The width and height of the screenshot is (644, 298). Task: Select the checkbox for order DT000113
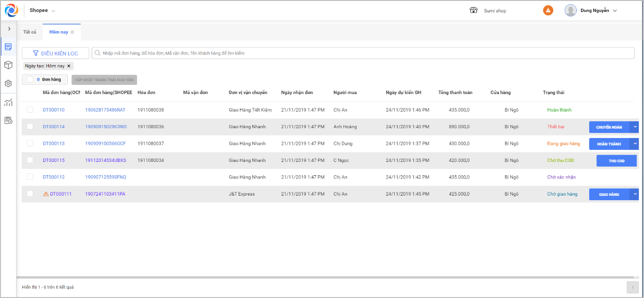[30, 143]
